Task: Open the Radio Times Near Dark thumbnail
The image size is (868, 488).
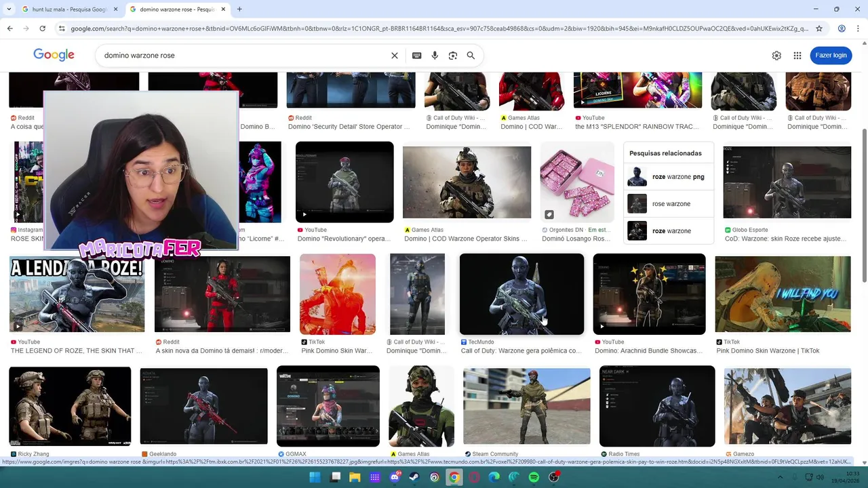Action: (x=657, y=407)
